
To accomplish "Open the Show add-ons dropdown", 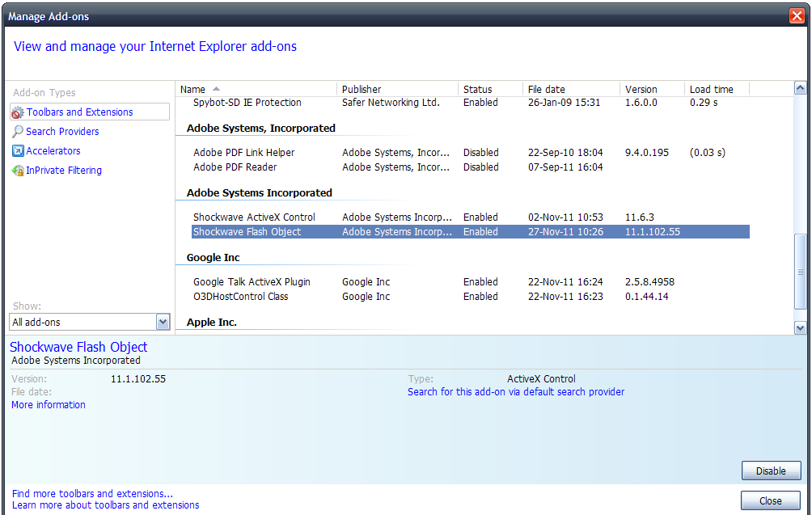I will (x=163, y=322).
